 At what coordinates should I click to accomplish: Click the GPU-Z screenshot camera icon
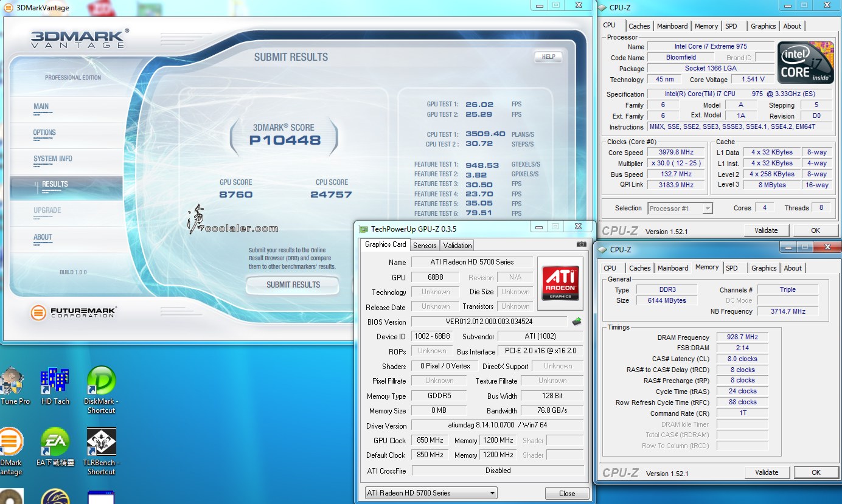click(581, 244)
